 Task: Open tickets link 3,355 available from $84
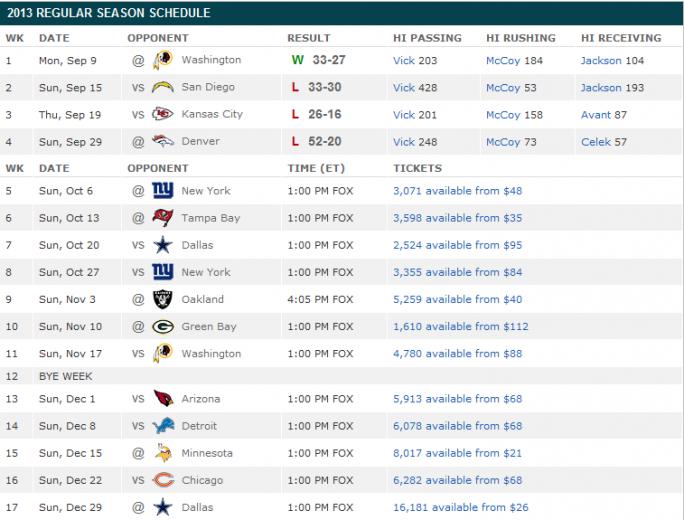(458, 272)
